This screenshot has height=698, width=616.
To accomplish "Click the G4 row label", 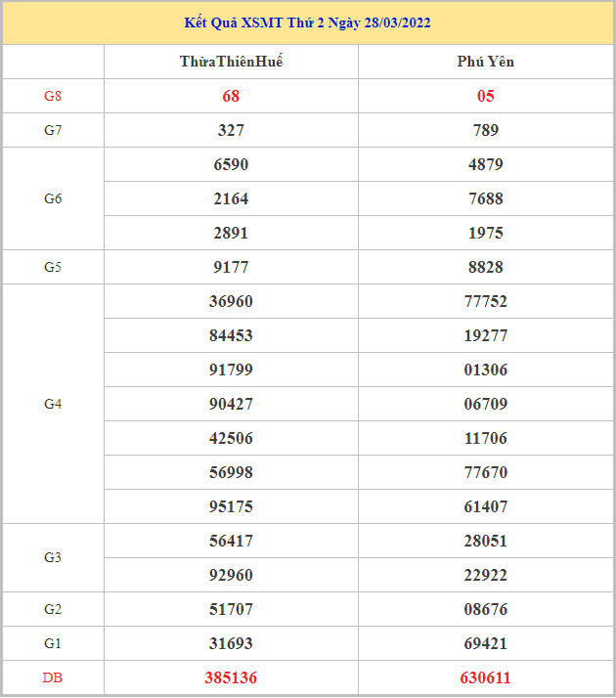I will click(53, 404).
